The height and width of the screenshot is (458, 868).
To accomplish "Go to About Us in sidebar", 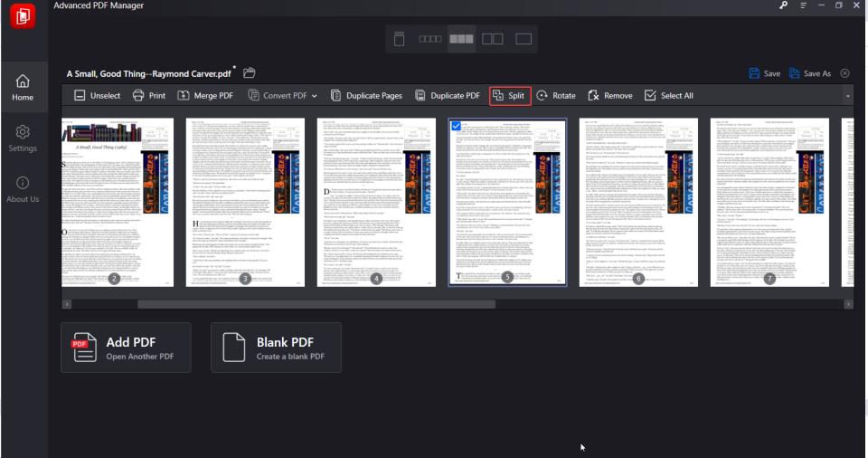I will pyautogui.click(x=23, y=190).
